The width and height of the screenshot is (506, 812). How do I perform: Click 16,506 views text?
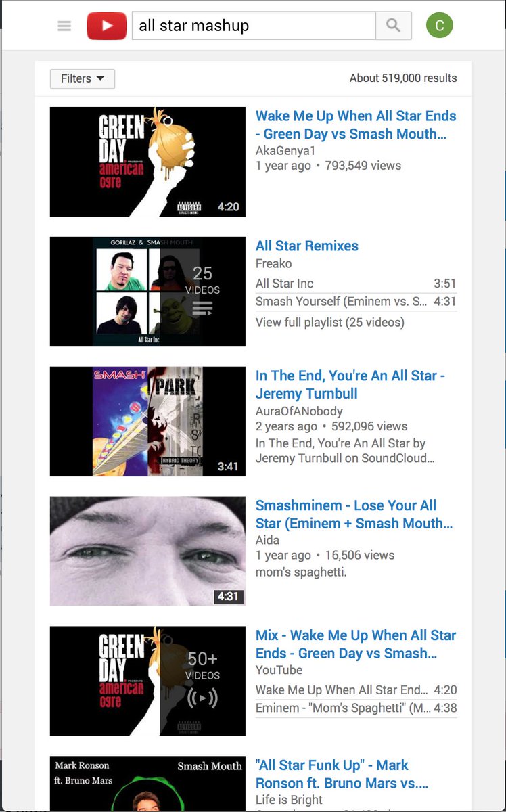pos(360,555)
